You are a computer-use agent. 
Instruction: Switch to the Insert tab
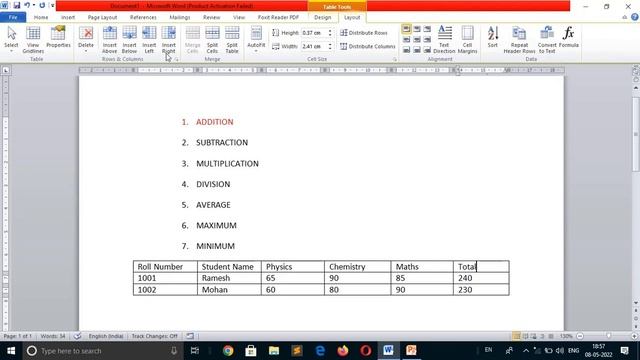tap(68, 18)
